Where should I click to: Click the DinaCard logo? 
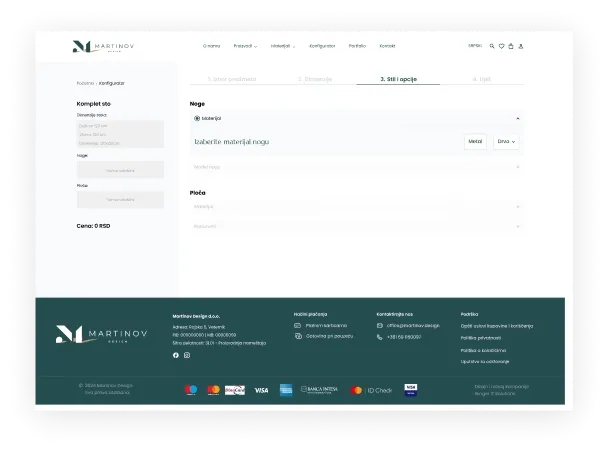coord(235,390)
